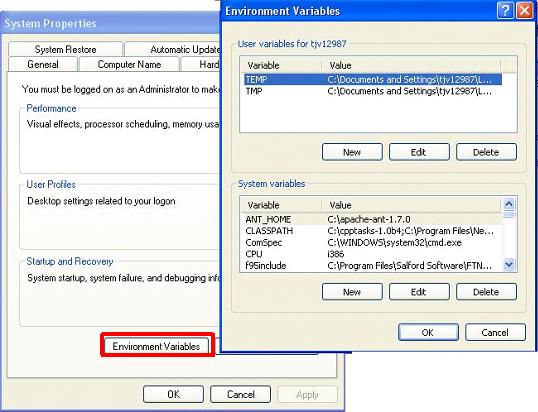Click the system variables scroll up arrow
This screenshot has width=538, height=412.
tap(509, 204)
